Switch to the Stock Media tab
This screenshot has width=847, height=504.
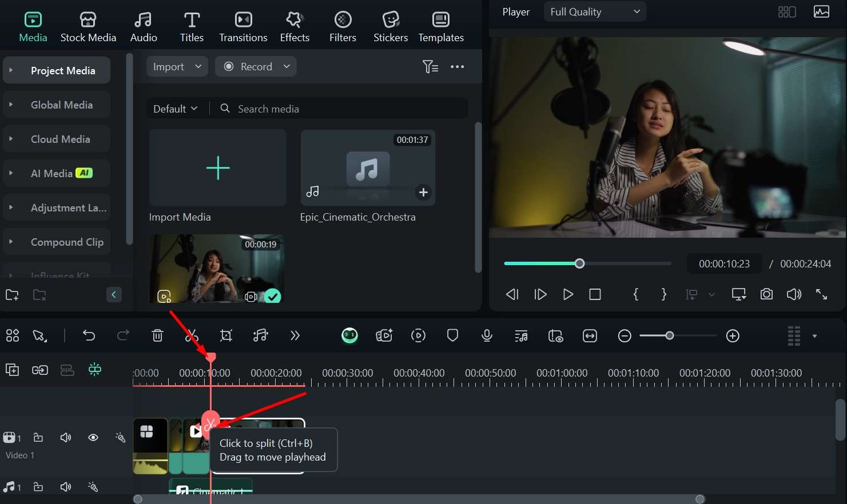click(x=88, y=27)
